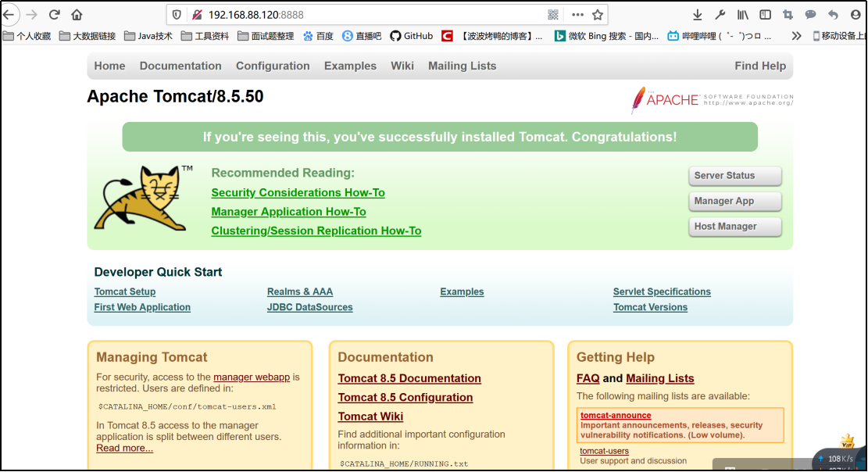The height and width of the screenshot is (472, 868).
Task: Open Clustering/Session Replication How-To link
Action: [316, 231]
